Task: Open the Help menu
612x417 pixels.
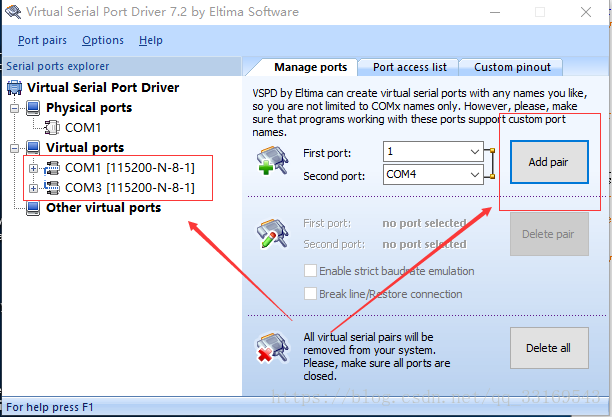Action: pyautogui.click(x=151, y=40)
